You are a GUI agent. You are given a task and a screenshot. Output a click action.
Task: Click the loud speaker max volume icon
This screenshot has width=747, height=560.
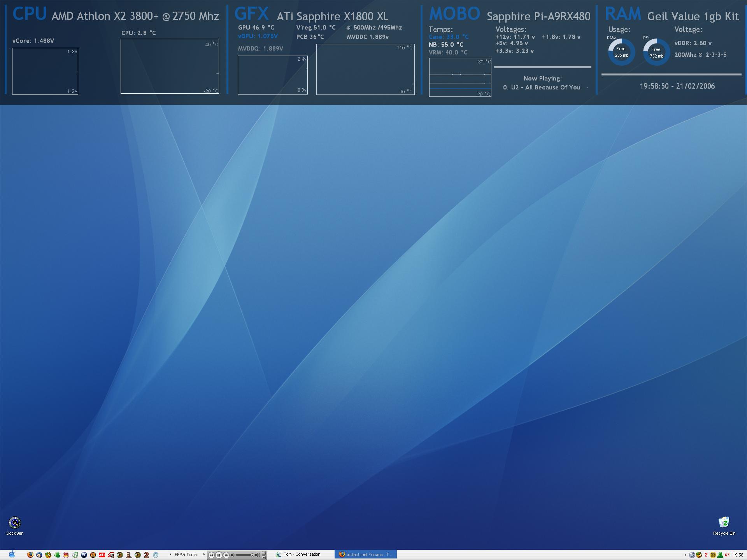click(258, 555)
